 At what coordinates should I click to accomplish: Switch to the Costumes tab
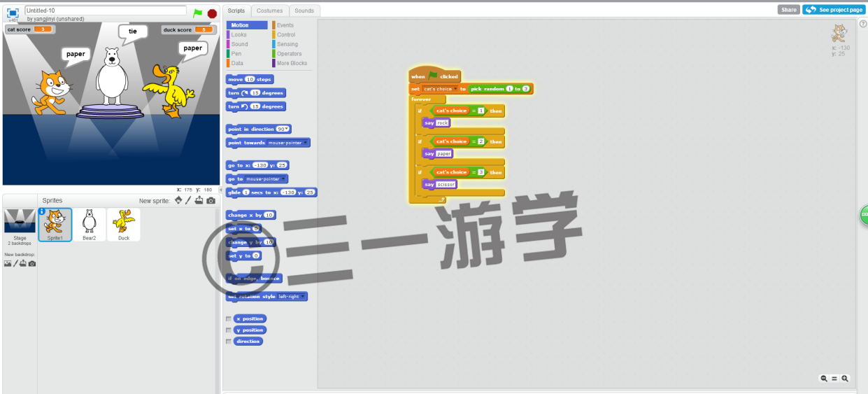click(x=269, y=10)
